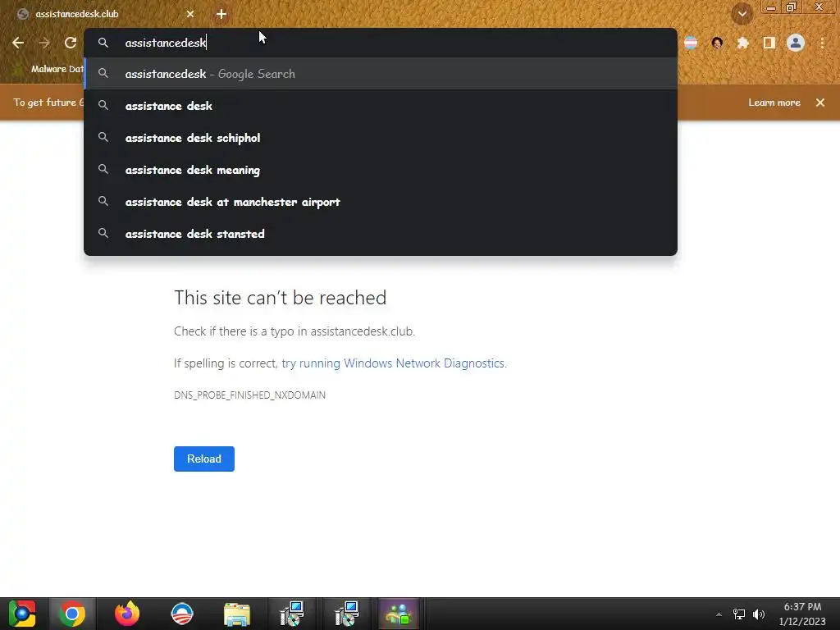This screenshot has width=840, height=630.
Task: Click the taskbar clock showing 6:37 PM
Action: [x=802, y=614]
